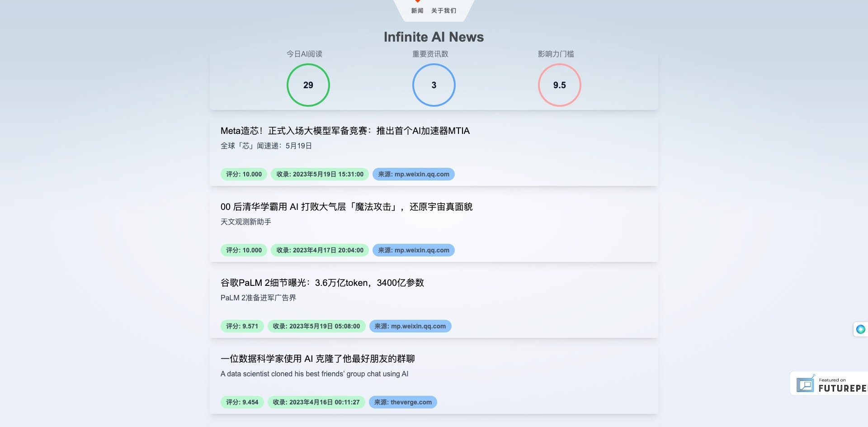
Task: Click the Infinite AI News heading
Action: 434,37
